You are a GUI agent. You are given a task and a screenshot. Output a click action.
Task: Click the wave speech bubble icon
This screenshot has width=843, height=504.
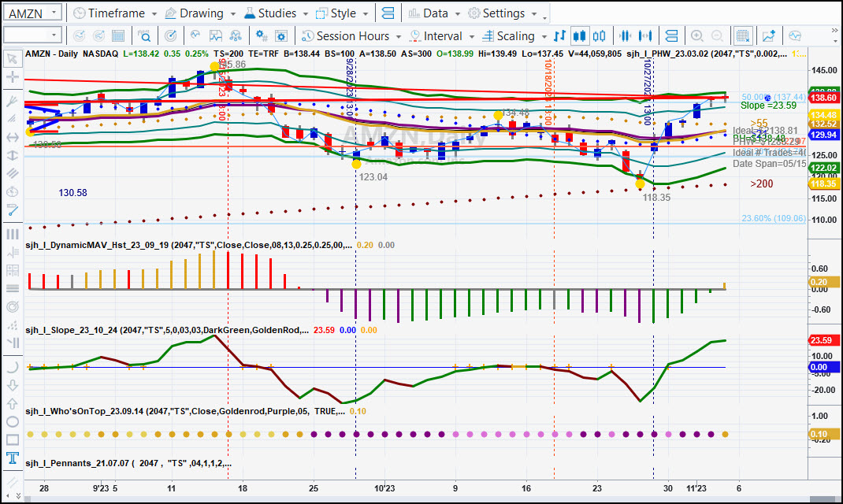point(795,36)
